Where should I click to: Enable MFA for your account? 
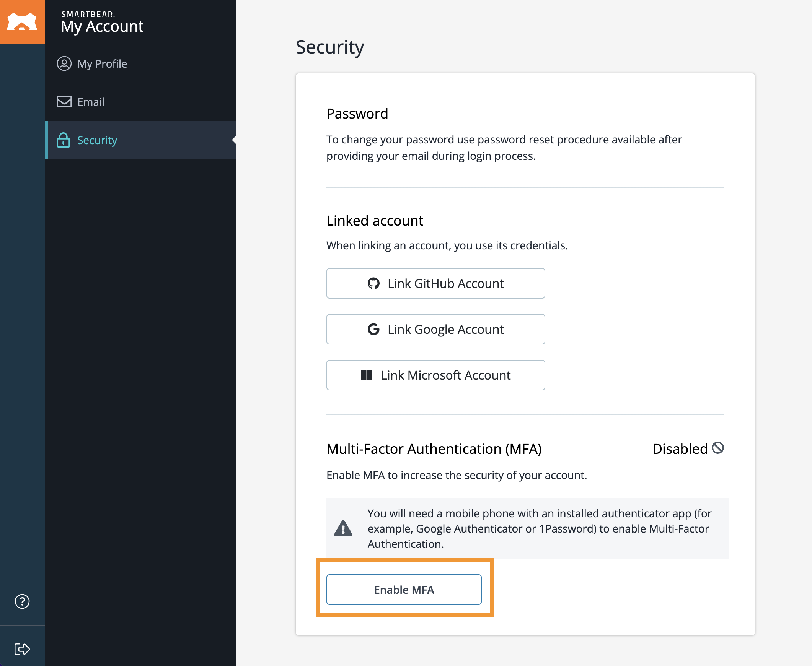click(x=404, y=590)
